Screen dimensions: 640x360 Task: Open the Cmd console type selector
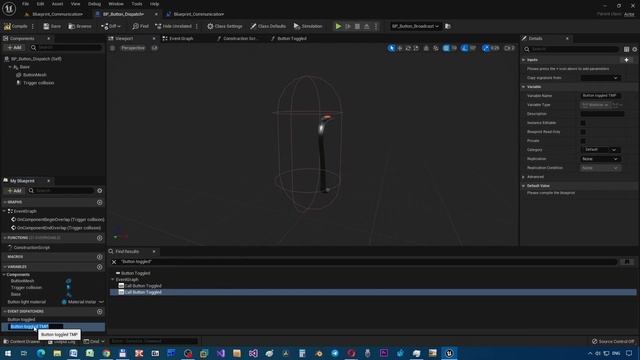(x=94, y=341)
